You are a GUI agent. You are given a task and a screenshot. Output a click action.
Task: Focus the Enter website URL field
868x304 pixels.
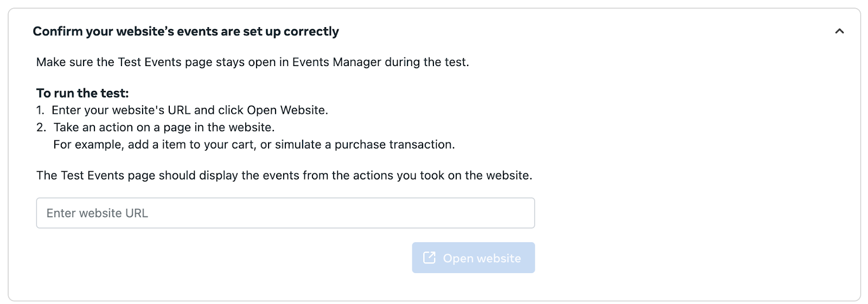point(285,213)
